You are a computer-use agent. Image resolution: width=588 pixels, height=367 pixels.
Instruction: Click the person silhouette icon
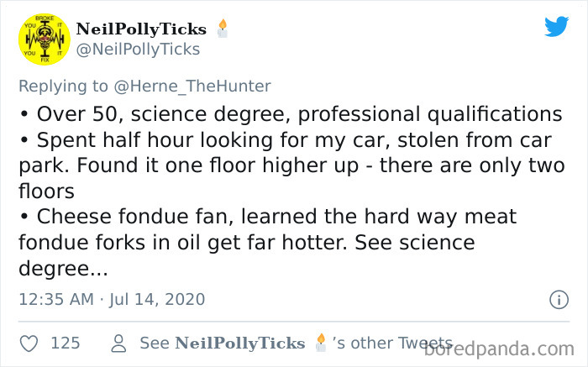118,343
